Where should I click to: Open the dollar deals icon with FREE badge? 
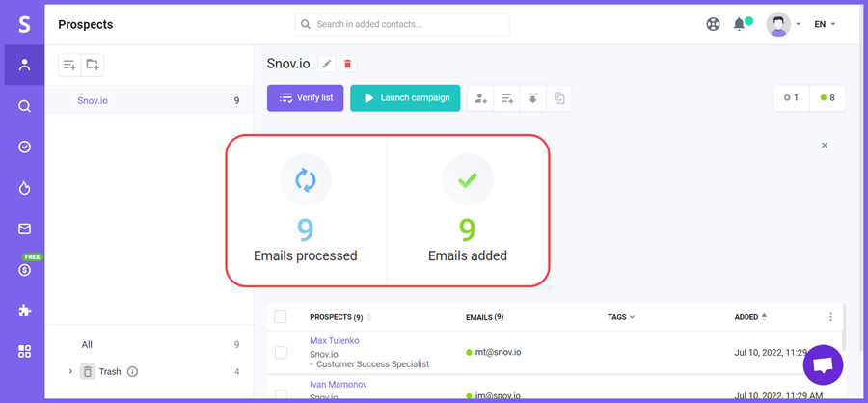[24, 270]
